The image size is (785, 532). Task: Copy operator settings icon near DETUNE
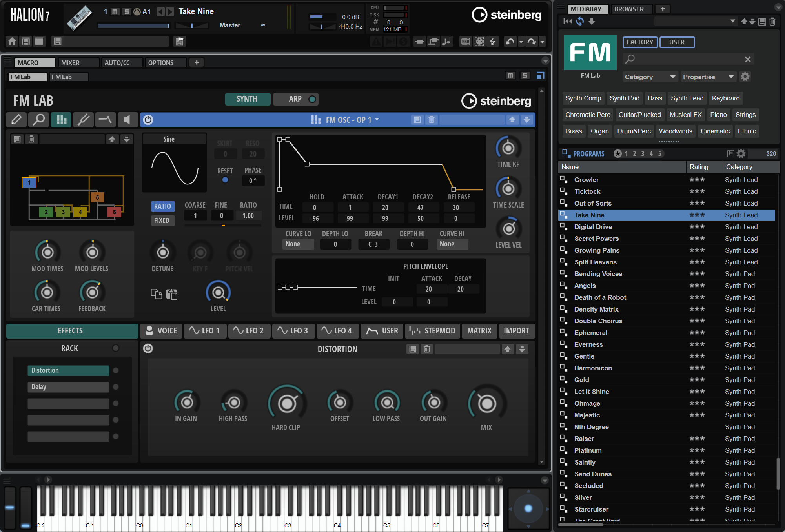[156, 293]
